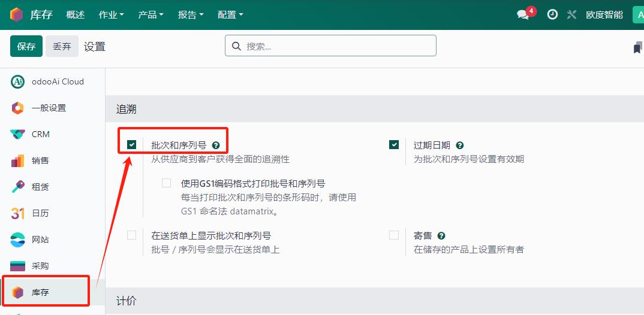Click the 计价 section header
Viewport: 644px width, 315px height.
pyautogui.click(x=127, y=301)
